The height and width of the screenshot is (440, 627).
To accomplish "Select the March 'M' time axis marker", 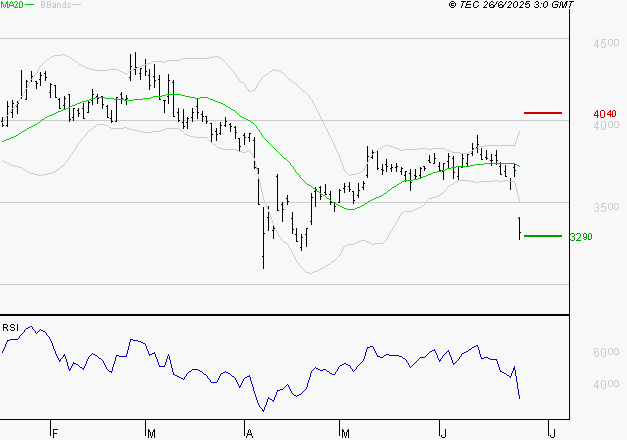I will (152, 433).
